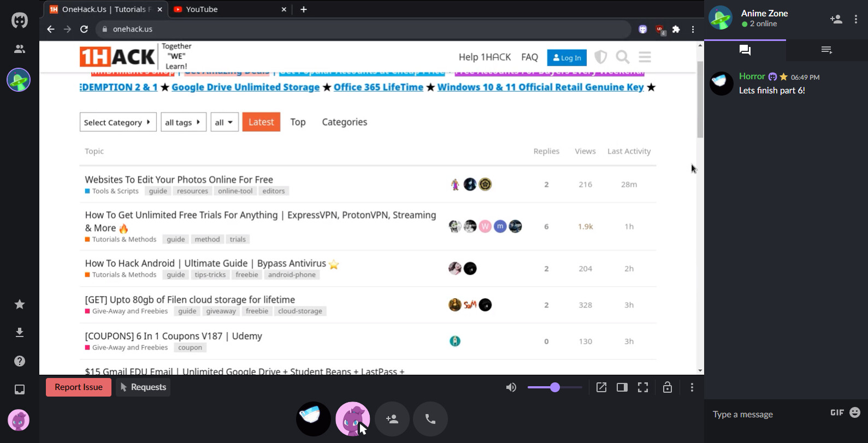The image size is (868, 443).
Task: Open Windows 10 & 11 Official Retail Genuine Key link
Action: (x=541, y=87)
